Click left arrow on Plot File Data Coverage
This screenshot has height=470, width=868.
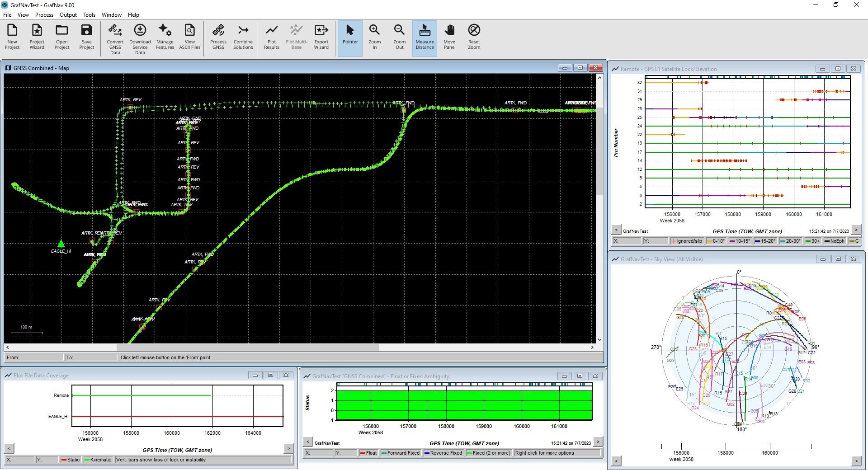pyautogui.click(x=9, y=448)
